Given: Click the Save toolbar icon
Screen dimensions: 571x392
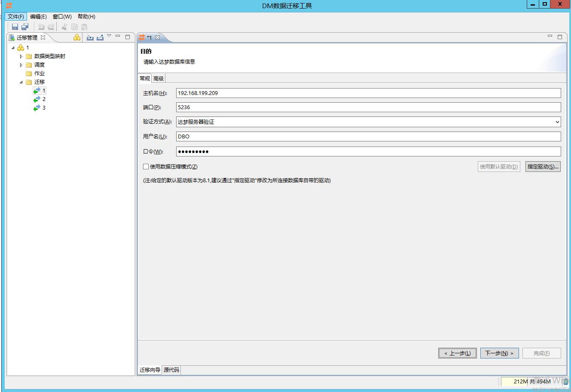Looking at the screenshot, I should 15,27.
